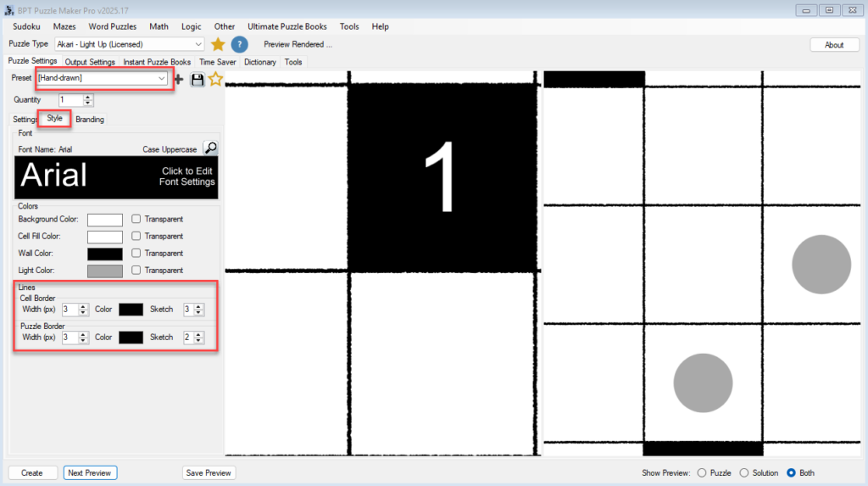868x486 pixels.
Task: Pick the Light Color gray swatch
Action: coord(105,271)
